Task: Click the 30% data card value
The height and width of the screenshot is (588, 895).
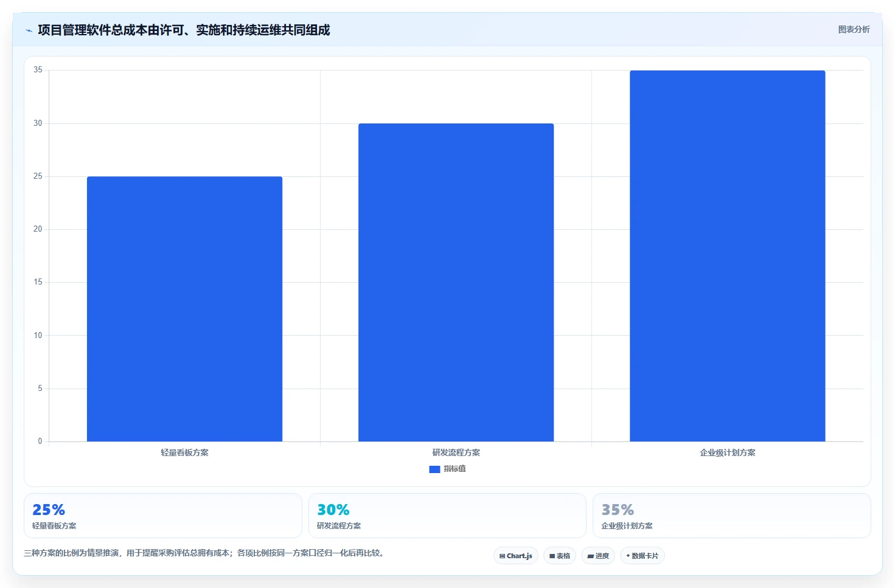Action: [x=333, y=510]
